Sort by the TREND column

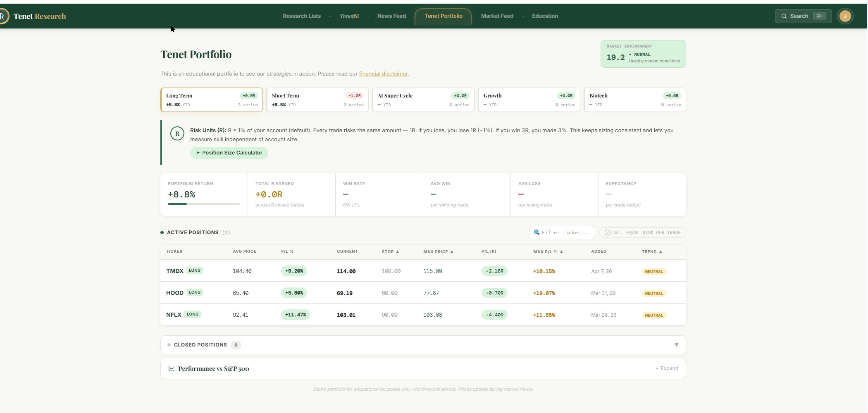652,252
